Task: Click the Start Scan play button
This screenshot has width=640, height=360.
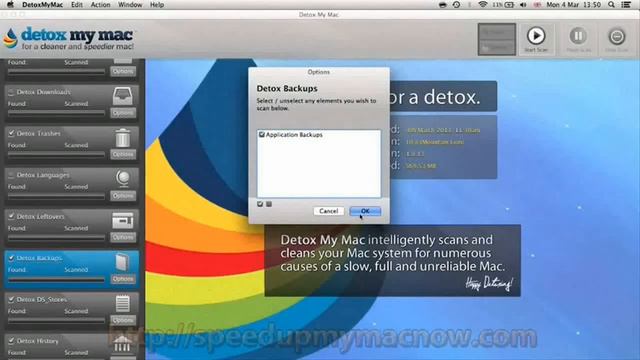Action: point(536,36)
